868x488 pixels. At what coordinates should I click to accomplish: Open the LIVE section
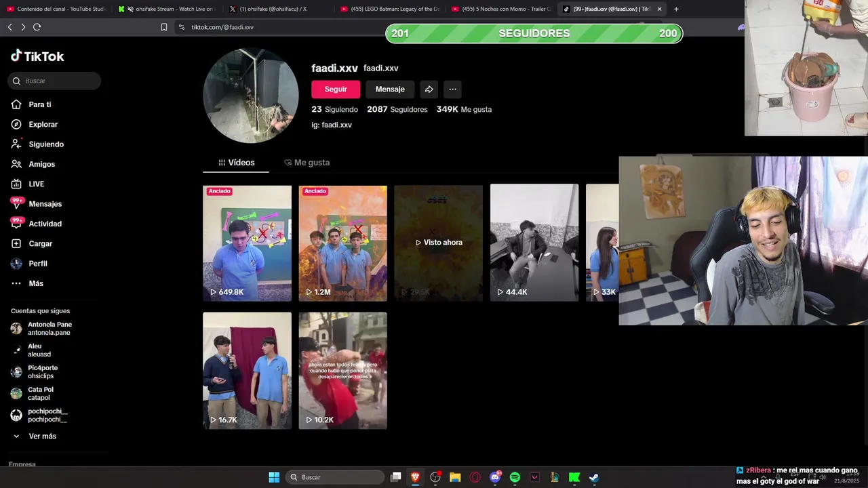[28, 184]
